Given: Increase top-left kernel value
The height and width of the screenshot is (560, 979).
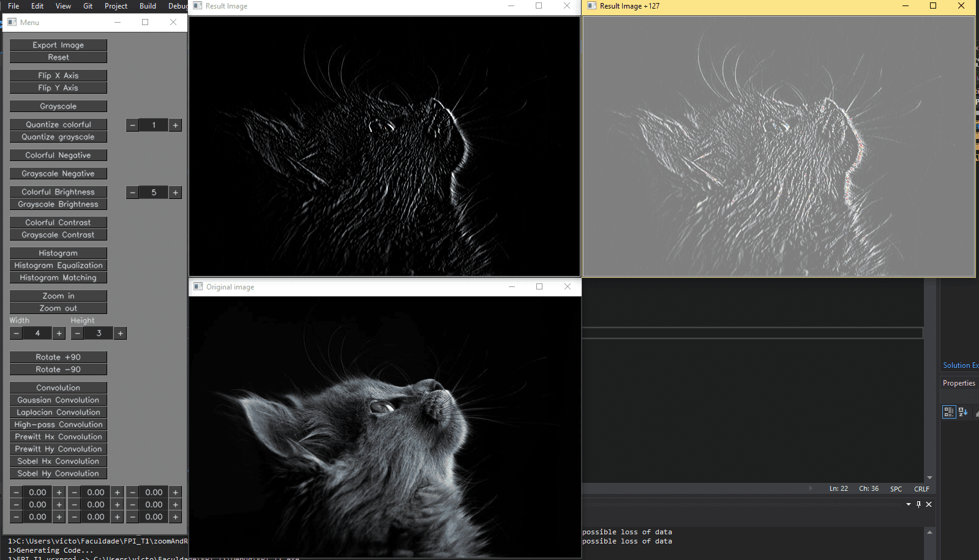Looking at the screenshot, I should tap(59, 492).
